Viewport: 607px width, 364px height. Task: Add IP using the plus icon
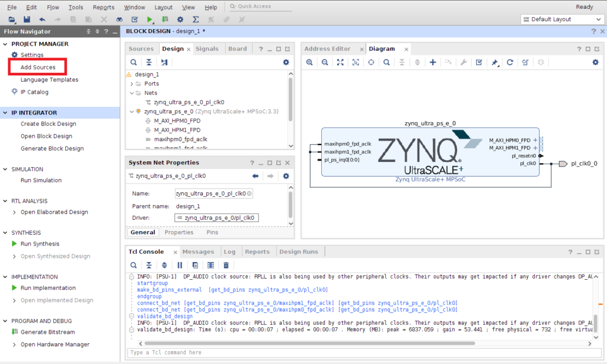coord(433,62)
